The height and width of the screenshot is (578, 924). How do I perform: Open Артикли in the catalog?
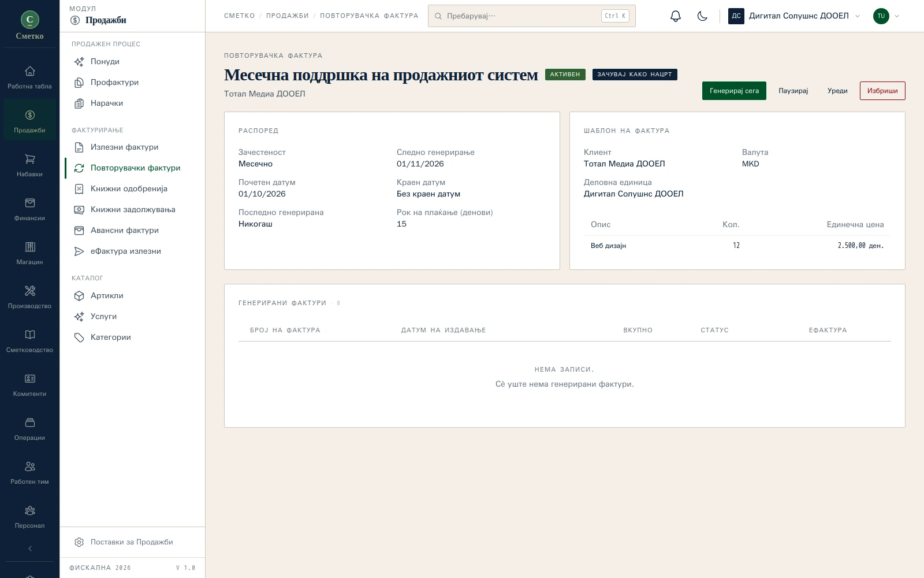(x=132, y=295)
